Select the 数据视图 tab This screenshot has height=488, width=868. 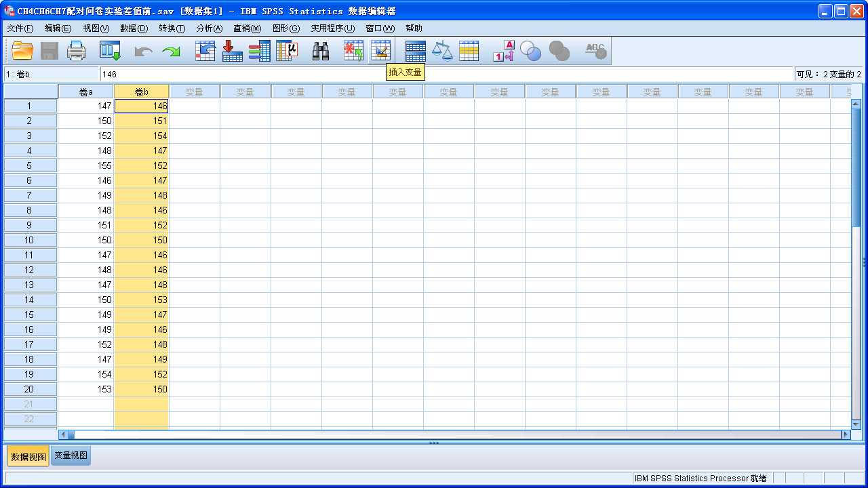pos(28,457)
